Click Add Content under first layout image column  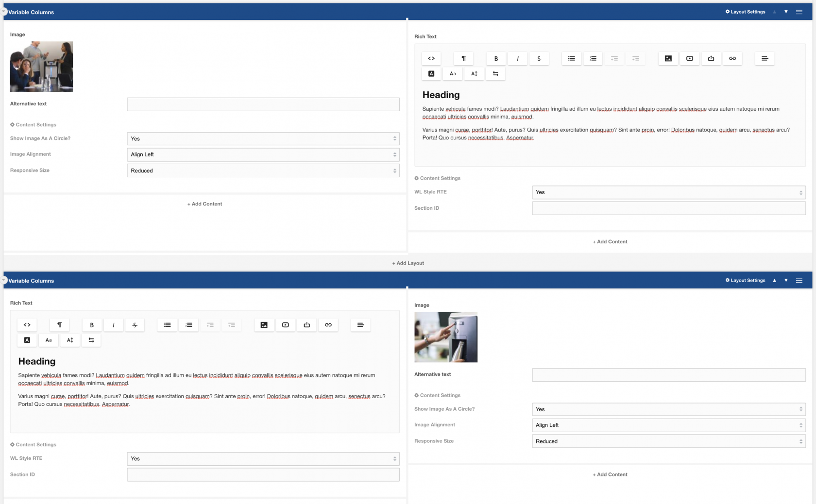(x=204, y=204)
